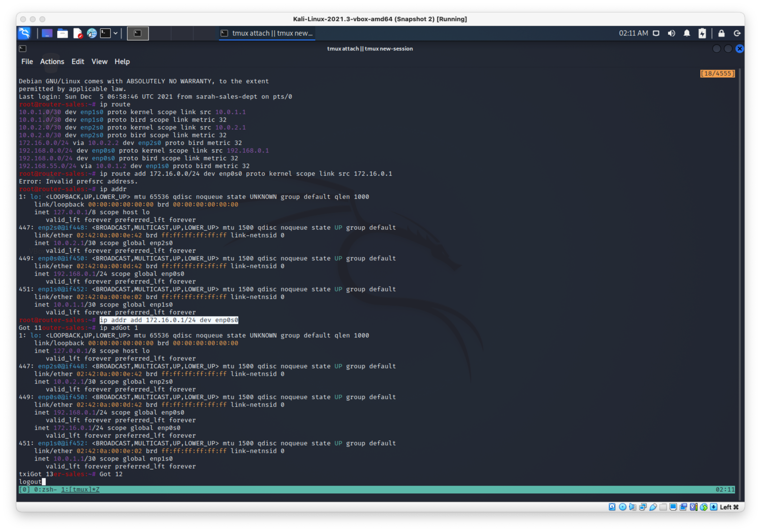Close the terminal with blue X button
The image size is (761, 532).
click(740, 49)
